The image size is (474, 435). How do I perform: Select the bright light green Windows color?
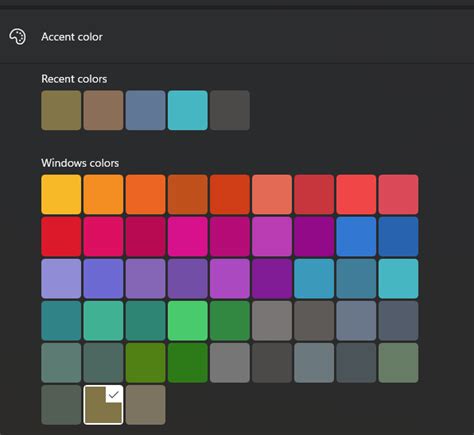click(x=188, y=321)
